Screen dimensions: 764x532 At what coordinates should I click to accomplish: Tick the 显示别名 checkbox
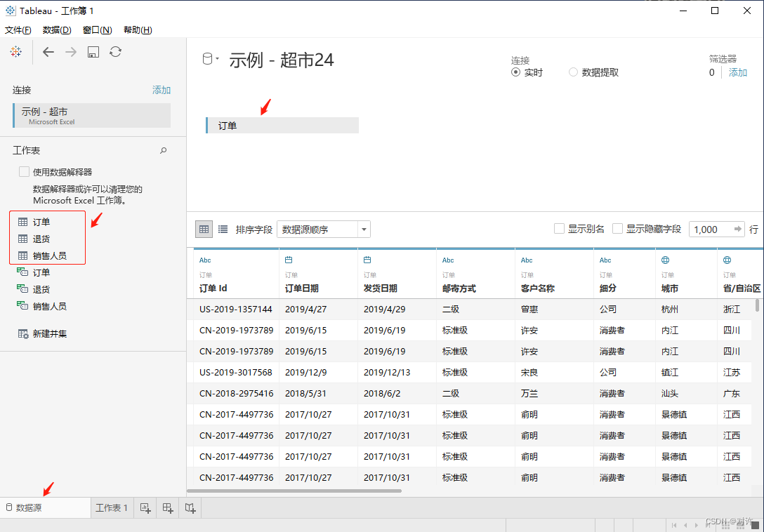point(560,229)
